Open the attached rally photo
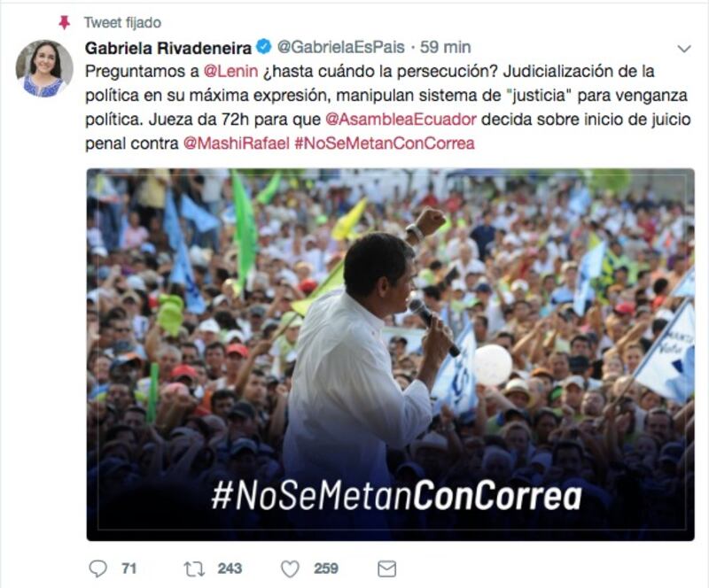Image resolution: width=709 pixels, height=588 pixels. 390,354
